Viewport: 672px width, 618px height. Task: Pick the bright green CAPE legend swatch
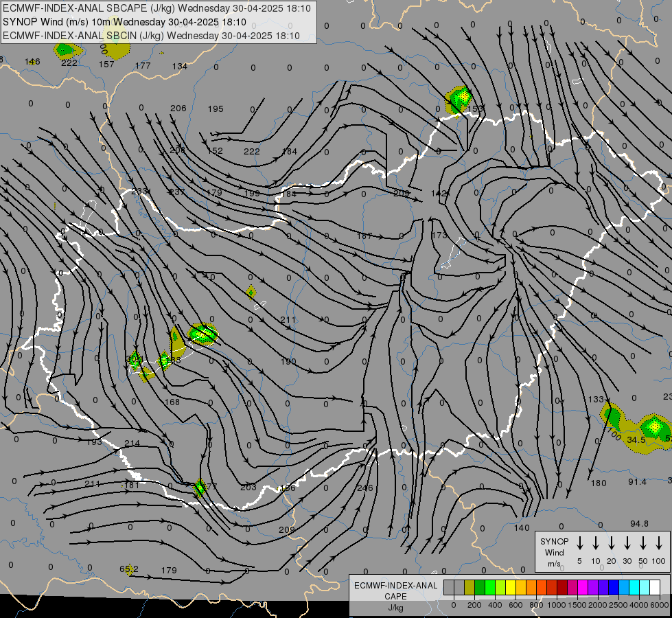pos(490,588)
